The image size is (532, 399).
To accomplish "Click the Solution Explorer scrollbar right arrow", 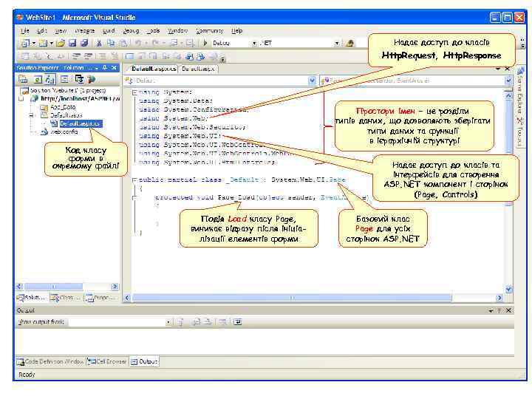I will click(x=115, y=287).
